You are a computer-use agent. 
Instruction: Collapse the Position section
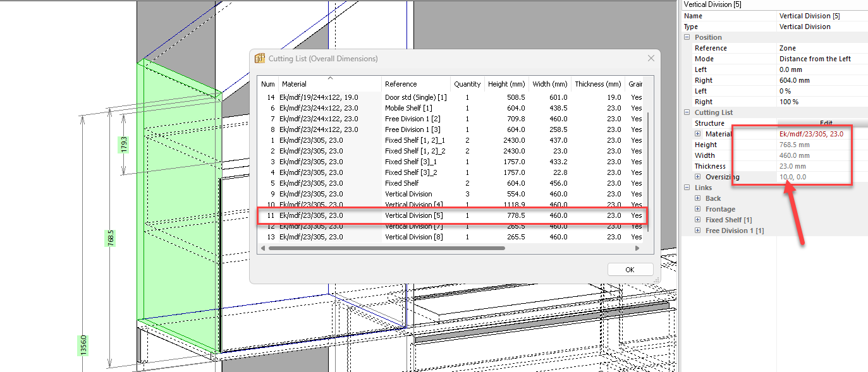coord(687,37)
